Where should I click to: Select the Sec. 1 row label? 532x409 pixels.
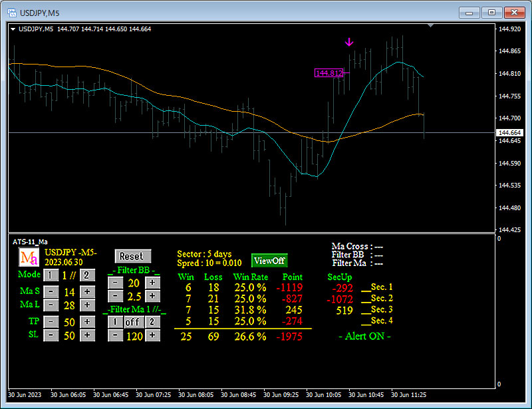[x=382, y=287]
